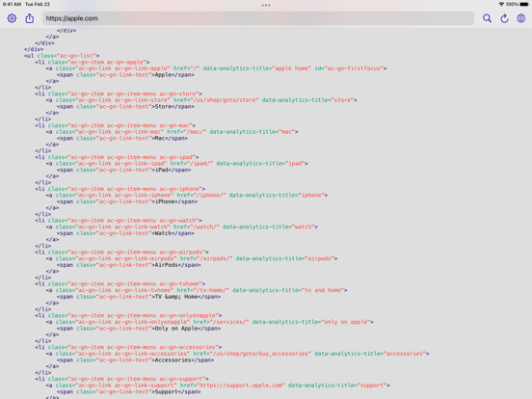
Task: Click the href="/ipad/" anchor line
Action: (x=176, y=164)
